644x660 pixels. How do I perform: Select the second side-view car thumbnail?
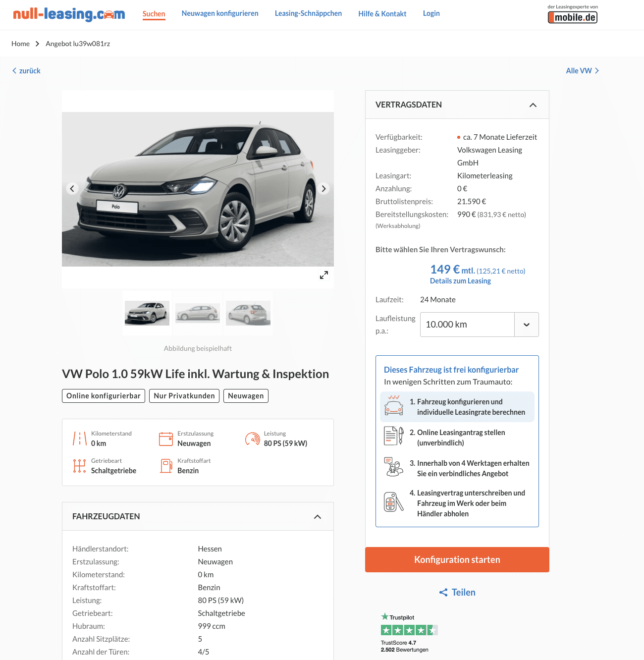tap(198, 313)
